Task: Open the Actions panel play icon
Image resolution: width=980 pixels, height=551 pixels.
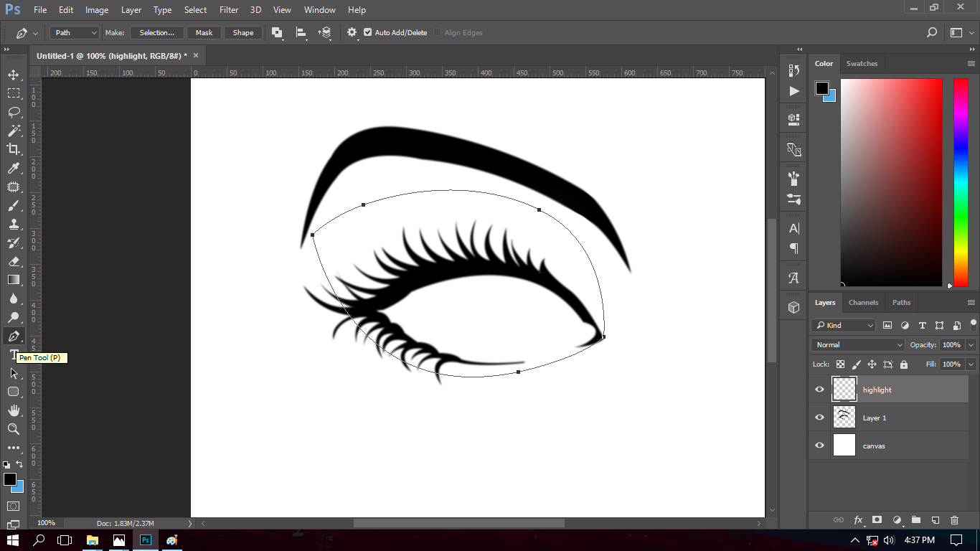Action: coord(793,91)
